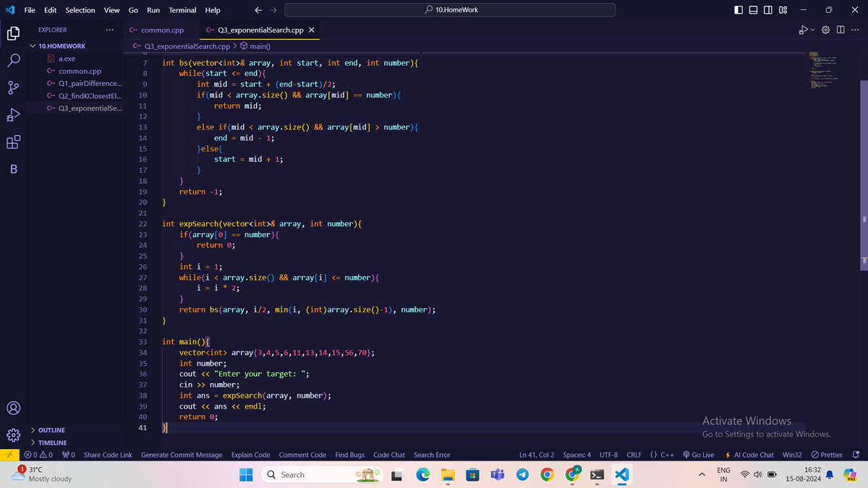868x488 pixels.
Task: Go back with the navigation arrow
Action: tap(259, 10)
